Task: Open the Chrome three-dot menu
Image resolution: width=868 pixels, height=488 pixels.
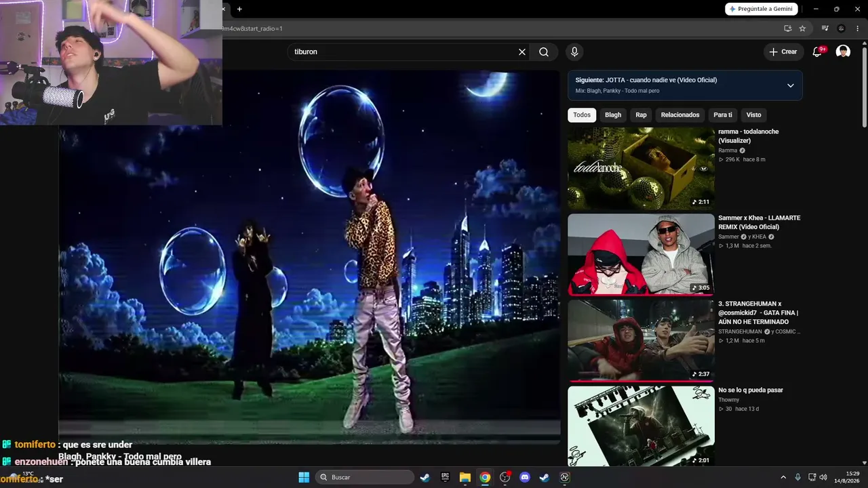Action: point(857,28)
